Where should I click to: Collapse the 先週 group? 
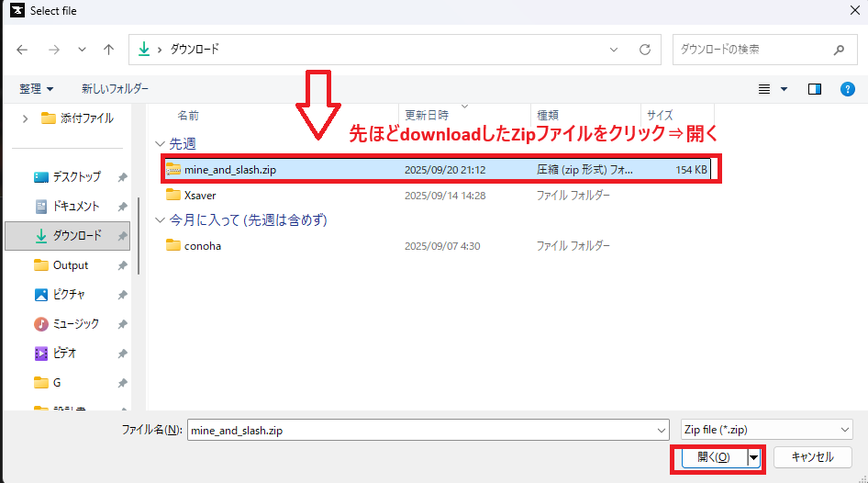pyautogui.click(x=160, y=144)
